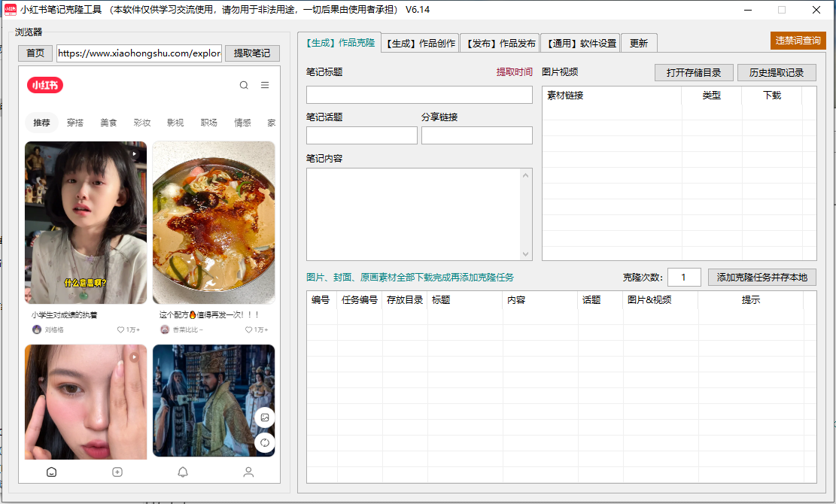836x504 pixels.
Task: Click the floating image icon button
Action: (x=264, y=417)
